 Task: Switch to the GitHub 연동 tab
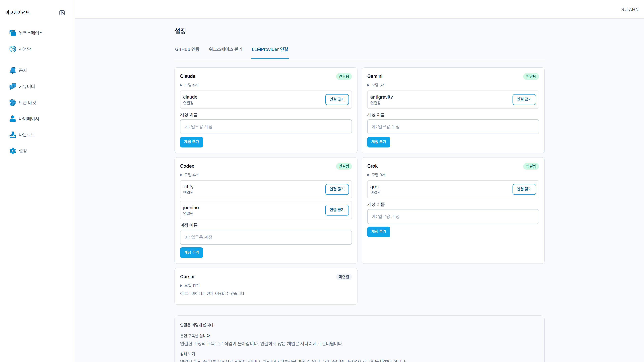[x=187, y=49]
